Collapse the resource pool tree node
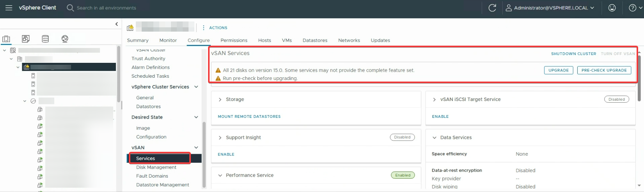Screen dimensions: 644x192 (25, 101)
